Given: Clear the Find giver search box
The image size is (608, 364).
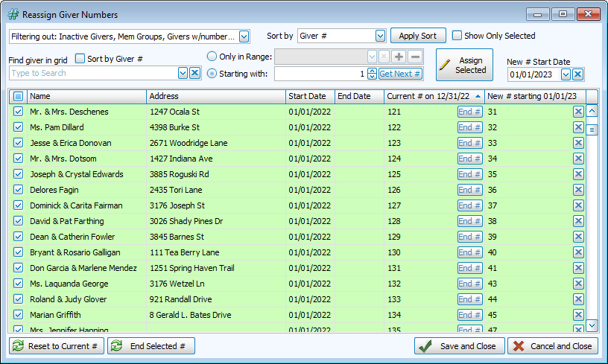Looking at the screenshot, I should pos(194,73).
